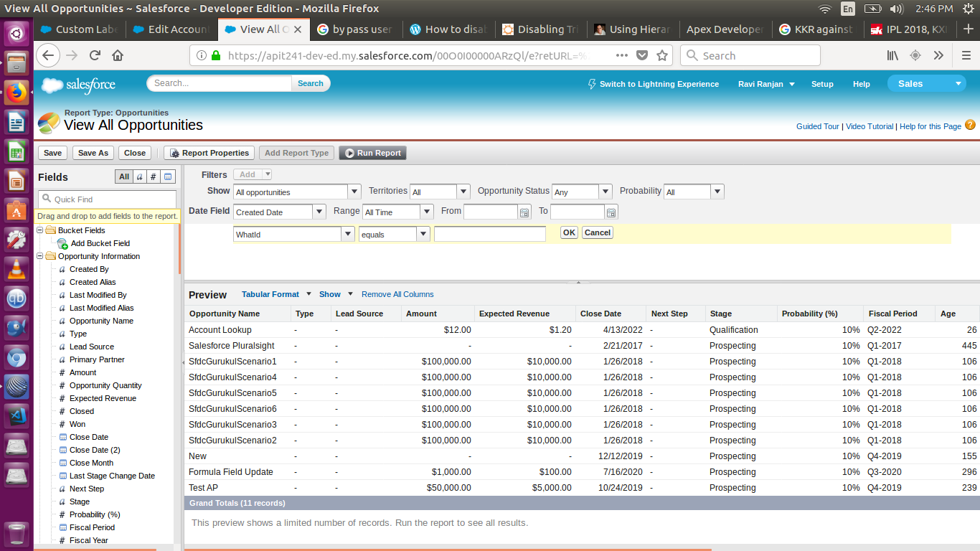This screenshot has height=551, width=980.
Task: Open calendar picker for To date
Action: (611, 212)
